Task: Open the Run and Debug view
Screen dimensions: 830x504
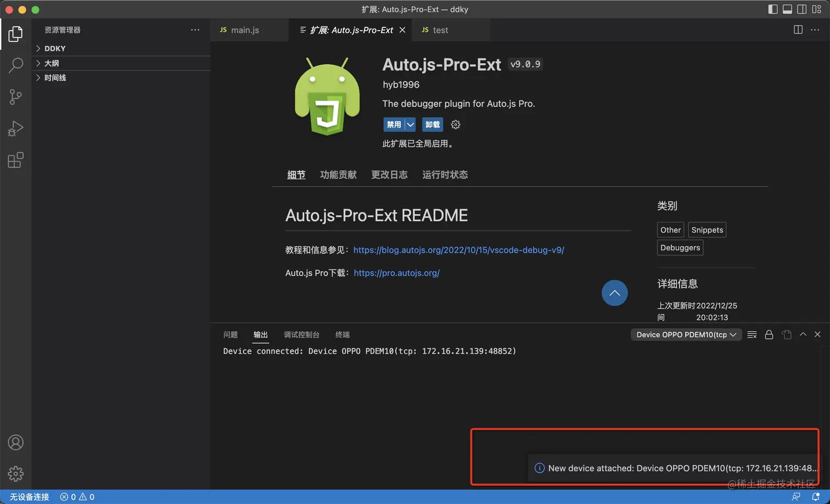Action: 15,128
